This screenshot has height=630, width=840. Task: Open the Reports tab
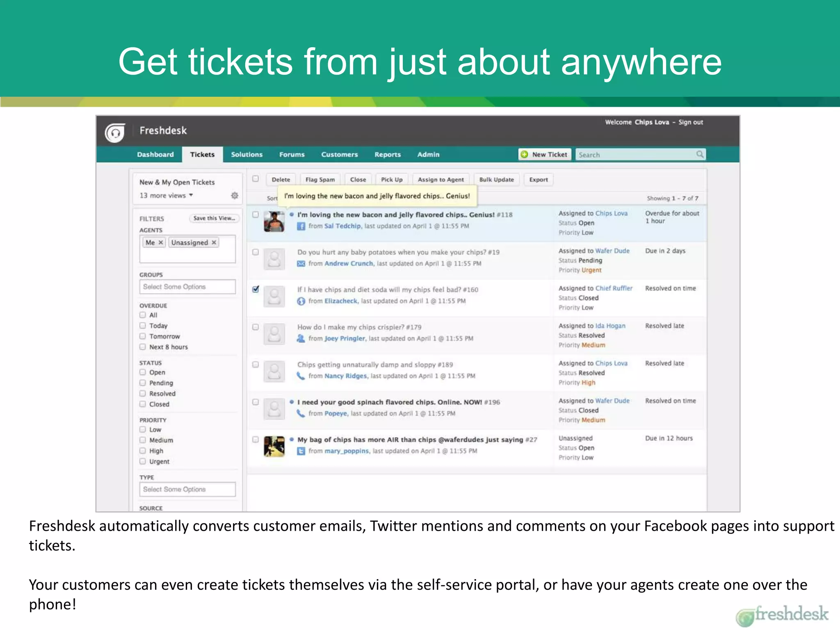pos(388,155)
